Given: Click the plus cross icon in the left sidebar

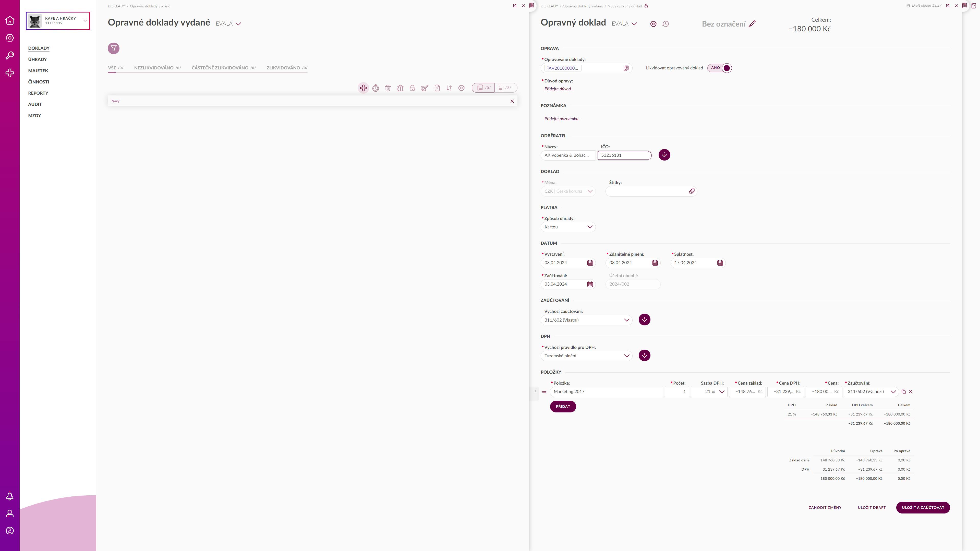Looking at the screenshot, I should (x=10, y=73).
